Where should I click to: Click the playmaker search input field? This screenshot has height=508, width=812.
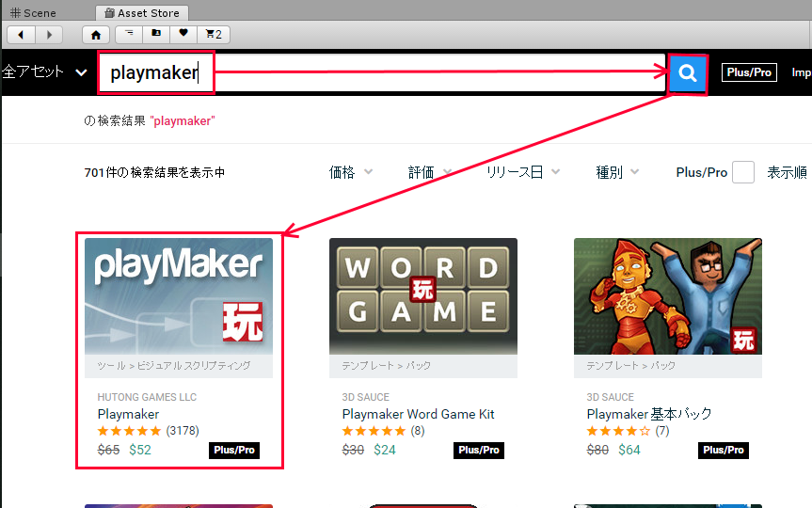click(x=381, y=73)
